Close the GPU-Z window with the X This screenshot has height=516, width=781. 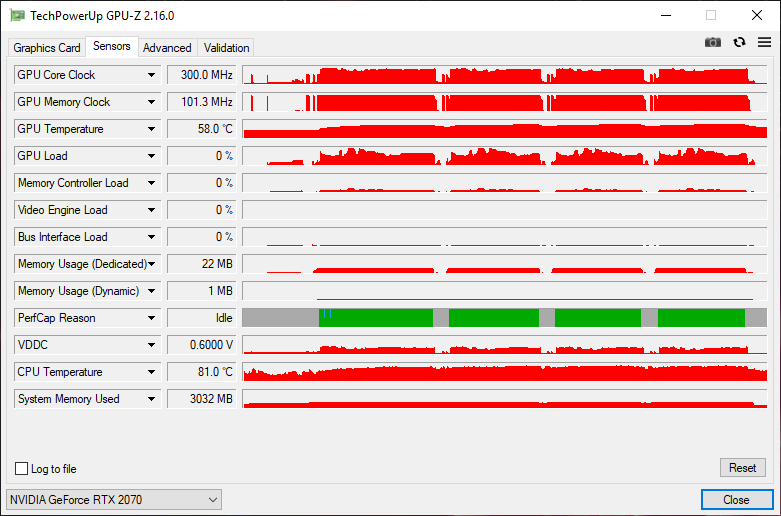point(757,15)
